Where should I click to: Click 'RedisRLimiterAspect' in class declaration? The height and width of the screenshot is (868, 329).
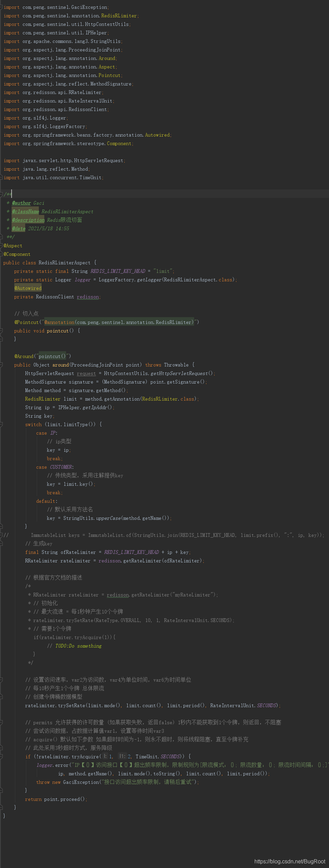click(64, 263)
